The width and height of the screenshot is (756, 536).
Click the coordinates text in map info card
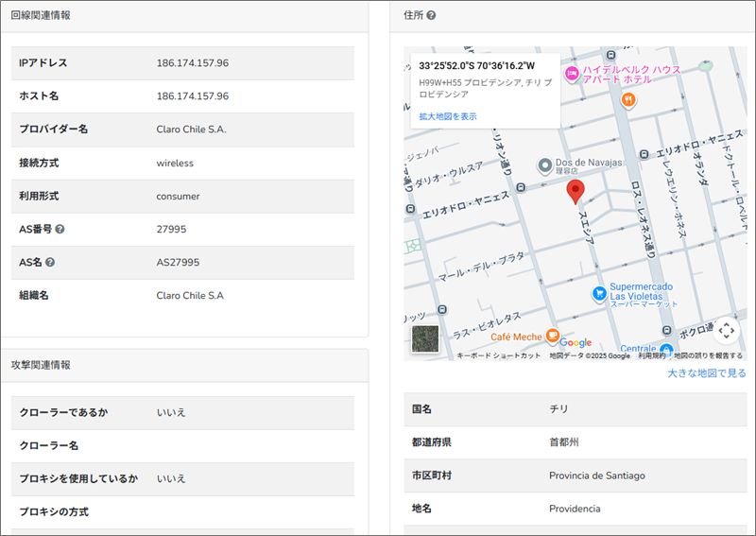(476, 66)
